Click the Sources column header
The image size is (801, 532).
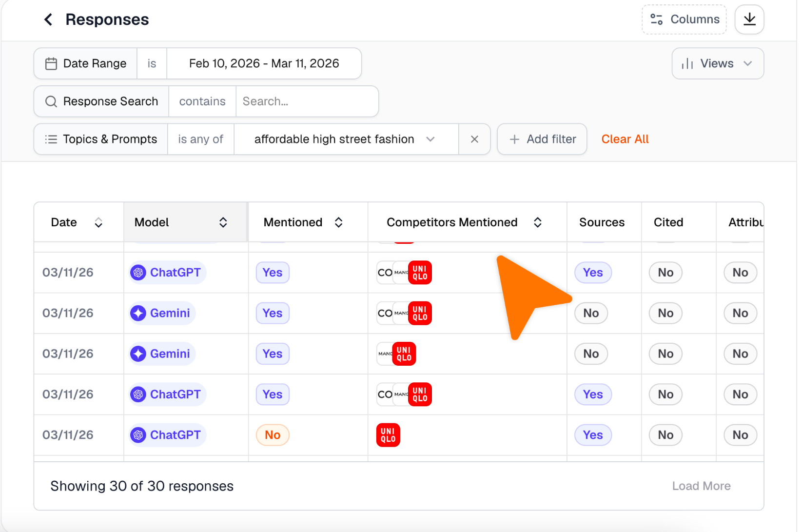(x=602, y=222)
